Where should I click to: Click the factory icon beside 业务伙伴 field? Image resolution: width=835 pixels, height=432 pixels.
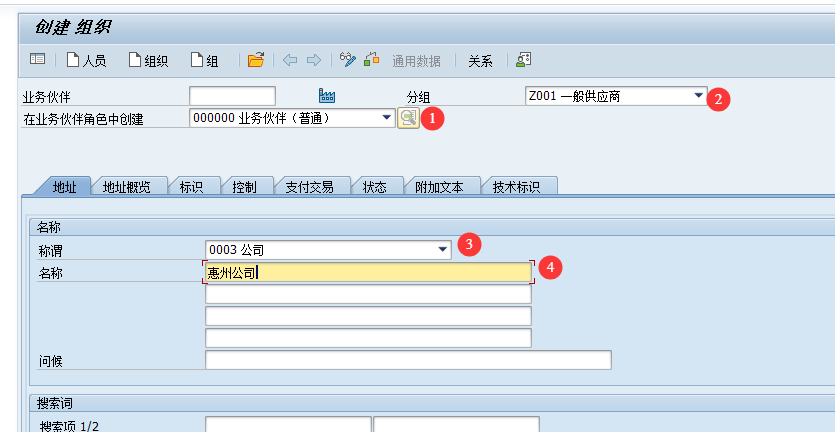pyautogui.click(x=328, y=96)
